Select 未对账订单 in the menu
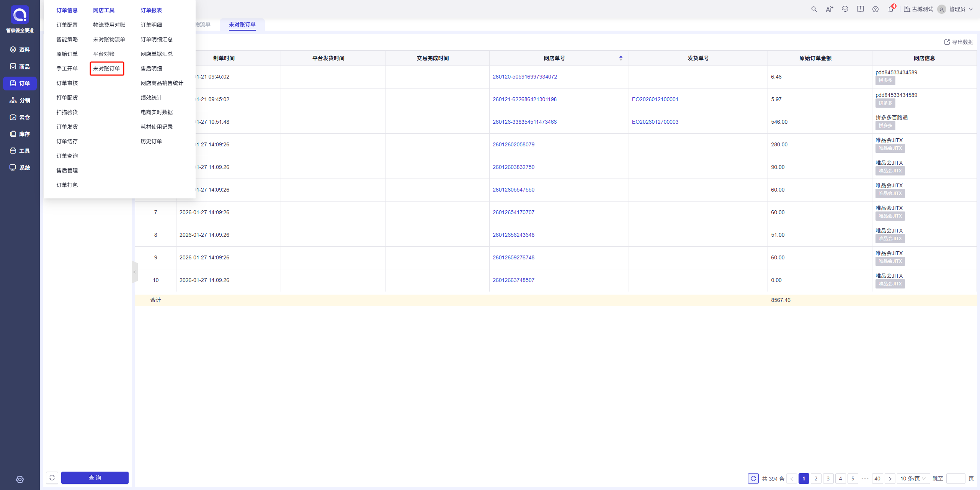 click(x=107, y=69)
